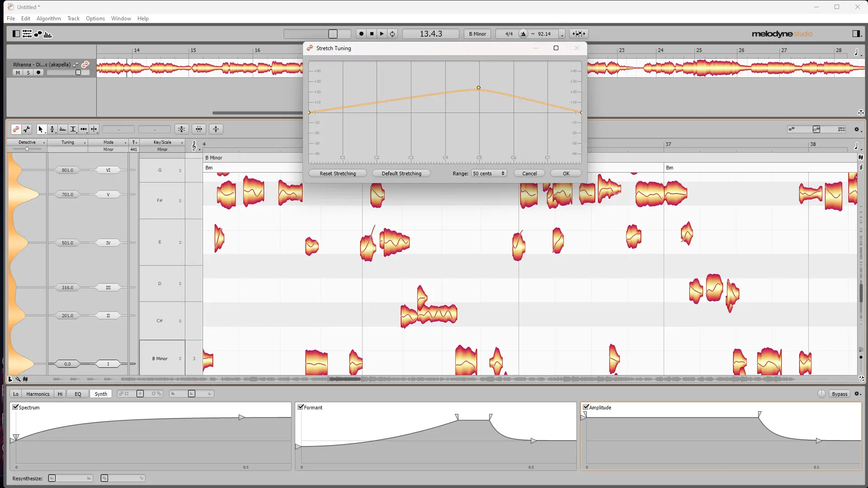The image size is (868, 488).
Task: Click the Reset Stretching button
Action: point(338,174)
